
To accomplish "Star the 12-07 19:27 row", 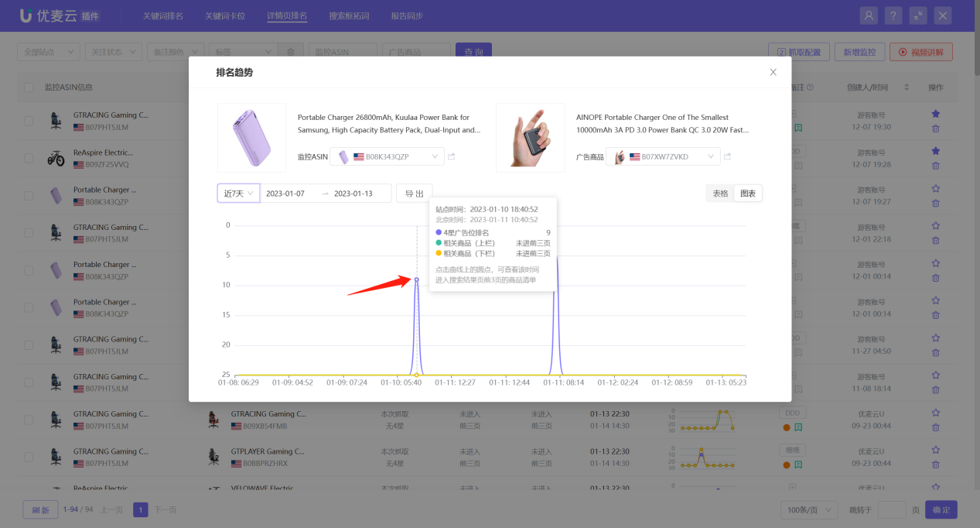I will (935, 188).
